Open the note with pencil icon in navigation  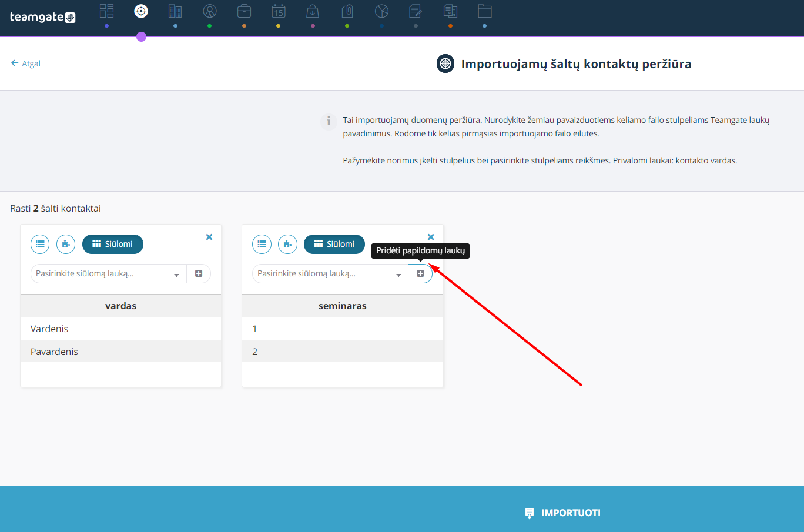[416, 11]
